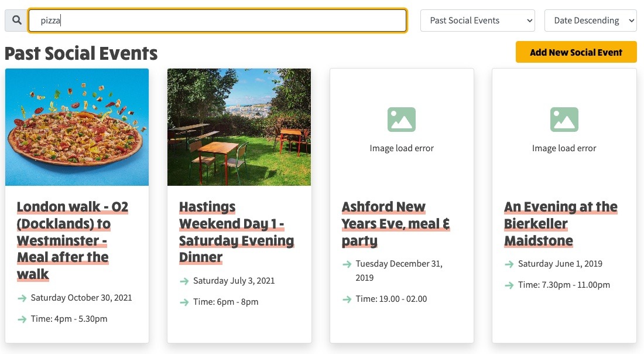Image resolution: width=644 pixels, height=354 pixels.
Task: Open An Evening at the Bierkeller Maidstone
Action: 561,223
